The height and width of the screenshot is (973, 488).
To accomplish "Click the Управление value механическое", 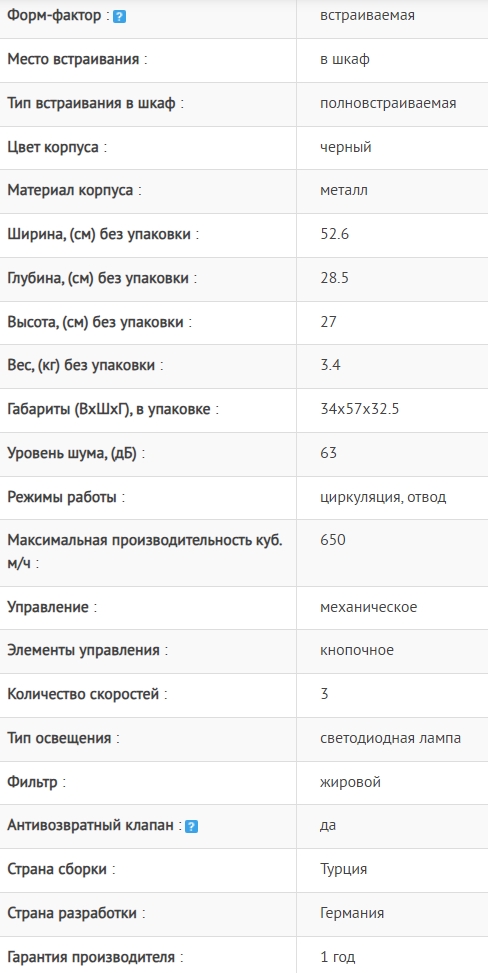I will click(369, 607).
